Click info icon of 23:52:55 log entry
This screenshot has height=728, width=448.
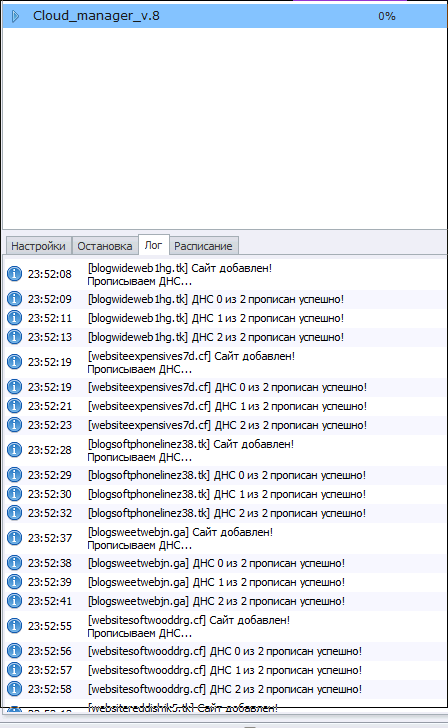14,626
